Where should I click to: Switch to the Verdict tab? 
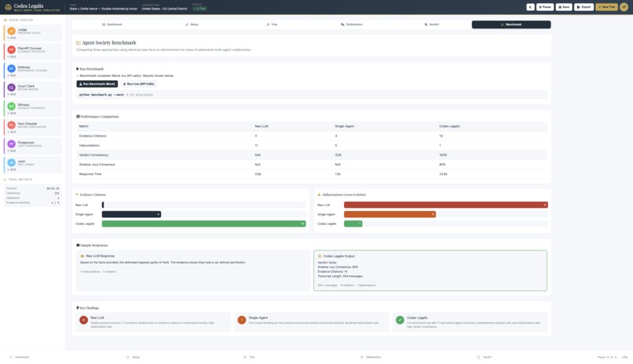click(431, 24)
